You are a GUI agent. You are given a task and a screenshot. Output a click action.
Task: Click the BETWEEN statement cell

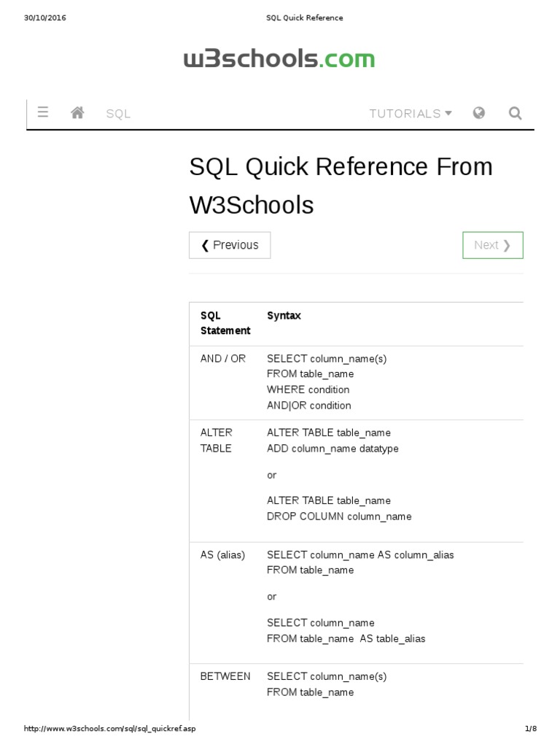225,676
